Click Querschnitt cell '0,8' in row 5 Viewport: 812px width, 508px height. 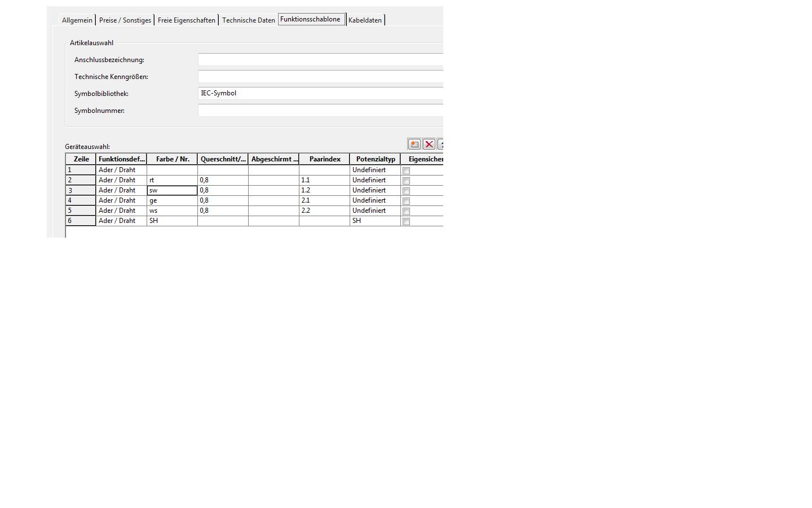pos(223,211)
